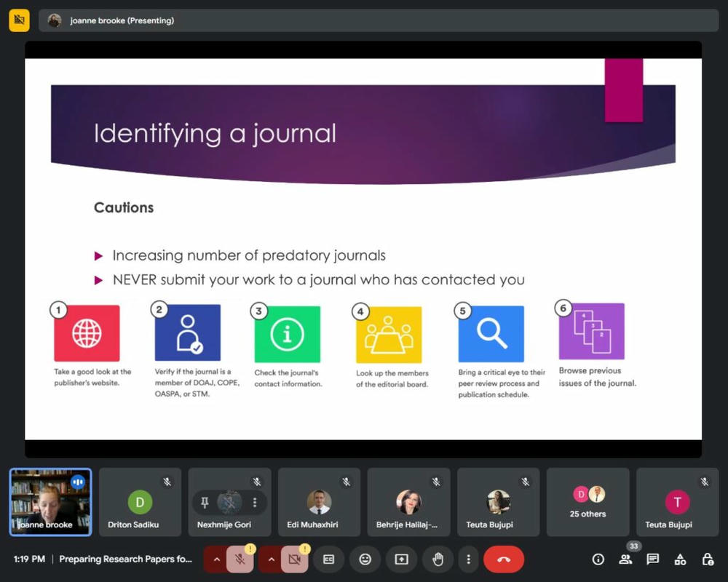Toggle closed captions
728x582 pixels.
tap(328, 559)
